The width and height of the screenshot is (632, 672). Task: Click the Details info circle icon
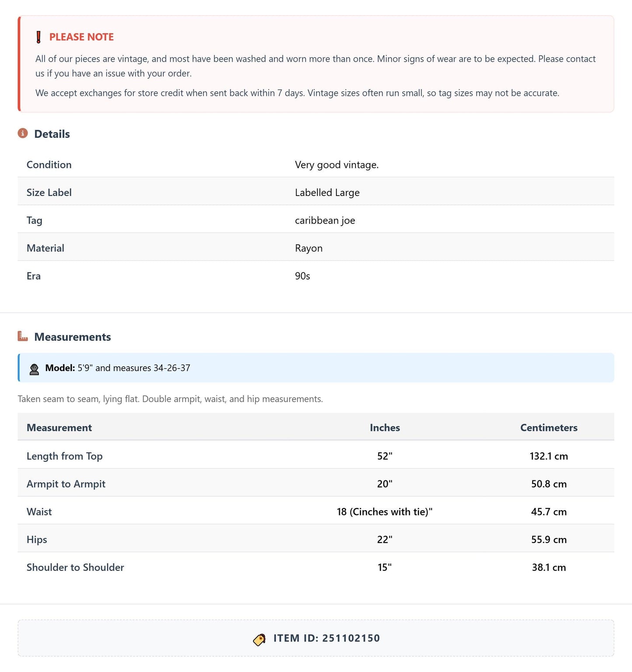(x=23, y=133)
